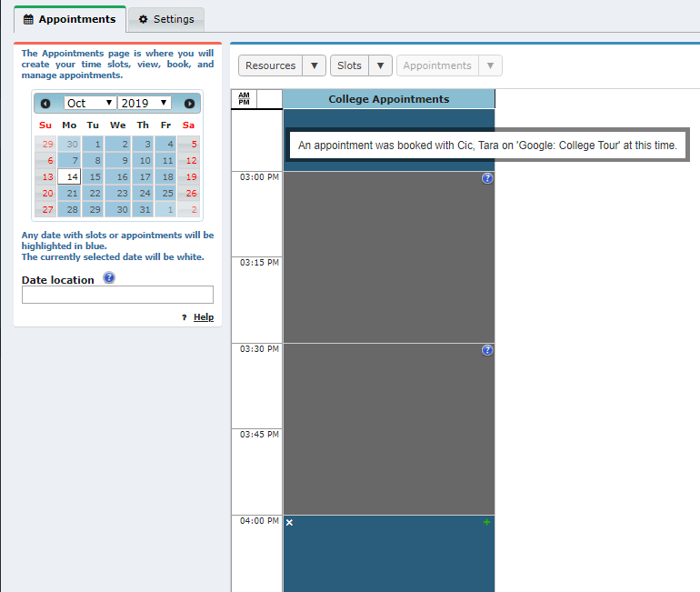The width and height of the screenshot is (700, 592).
Task: Click the College Appointments column header
Action: [x=388, y=99]
